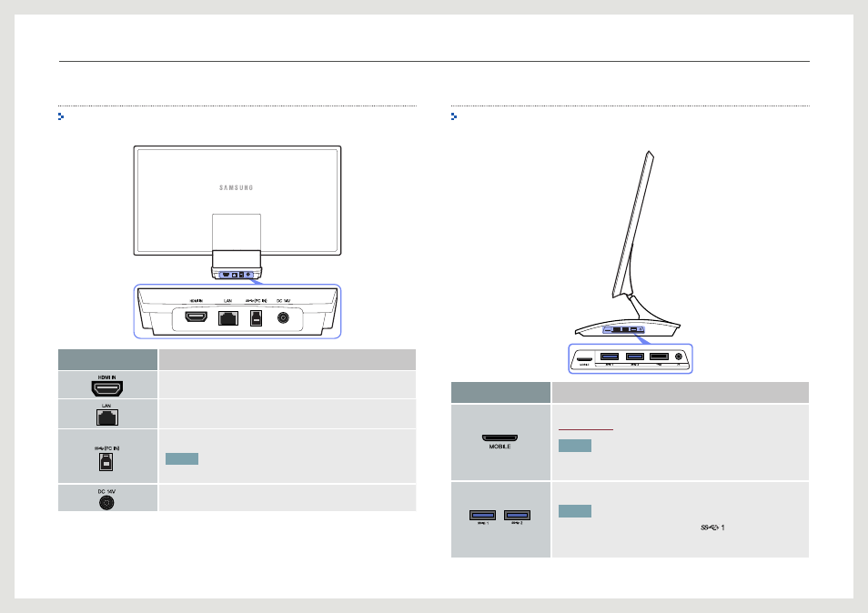Click the highlighted port strip on the rear stand
868x613 pixels.
point(237,275)
